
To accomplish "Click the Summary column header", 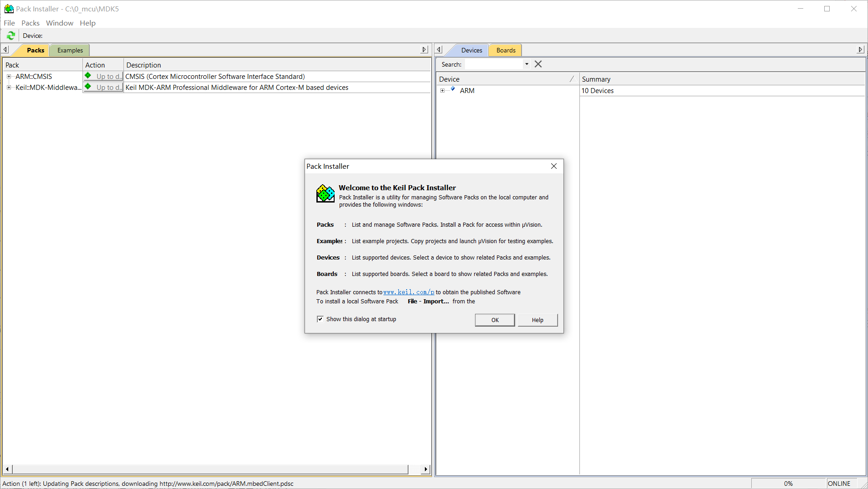I will pos(722,79).
